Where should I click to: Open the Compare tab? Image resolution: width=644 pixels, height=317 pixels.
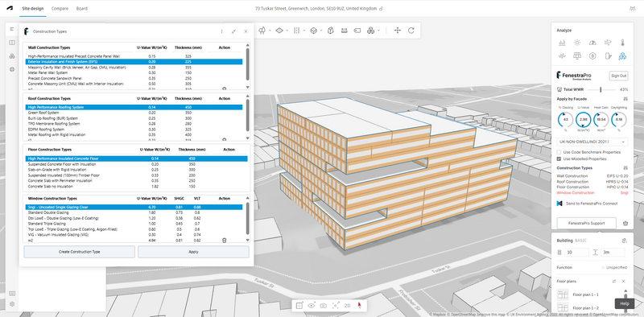60,8
